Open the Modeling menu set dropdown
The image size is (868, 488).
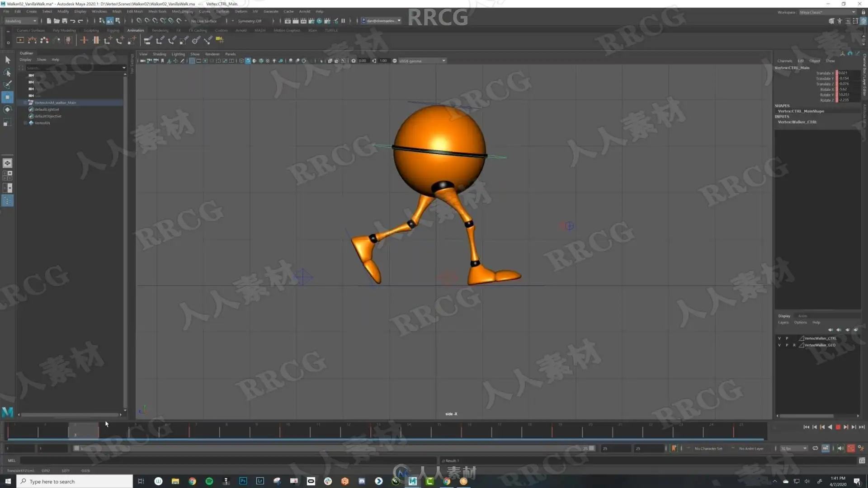(x=21, y=21)
